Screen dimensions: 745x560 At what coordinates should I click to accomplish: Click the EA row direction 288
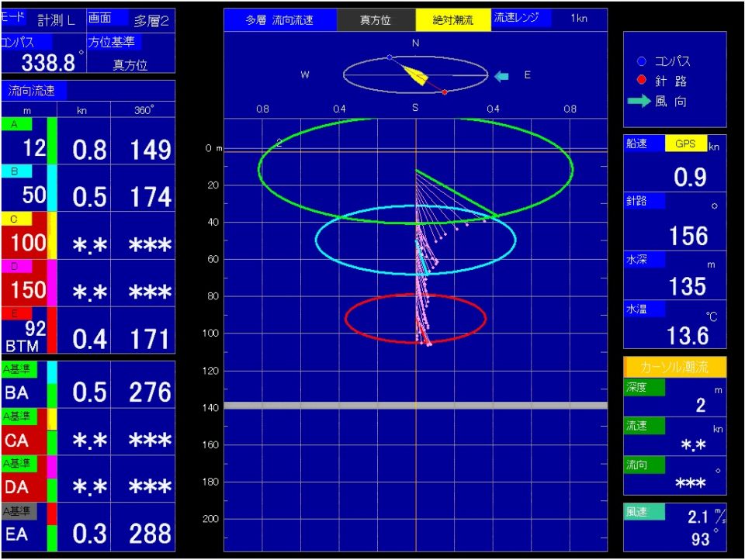tap(150, 534)
